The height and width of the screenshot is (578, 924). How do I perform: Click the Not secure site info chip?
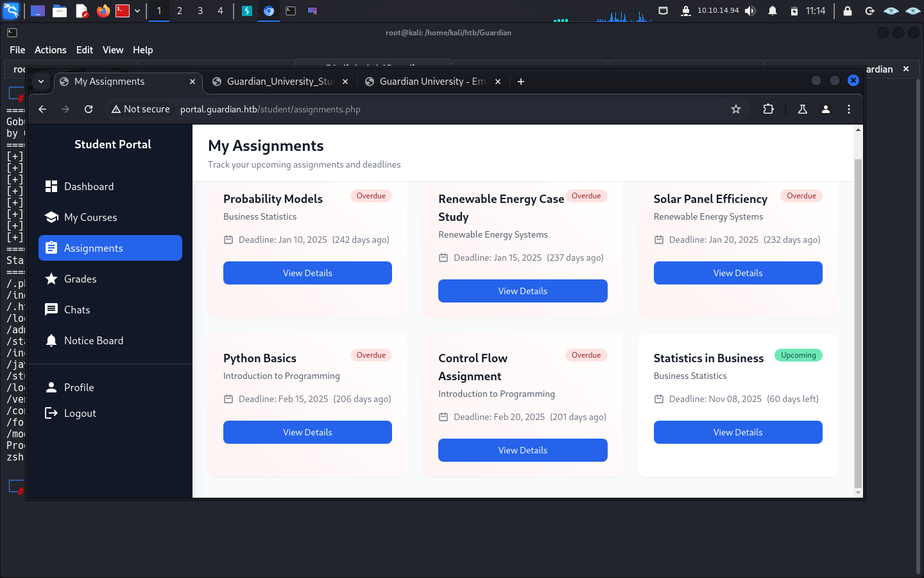(x=141, y=109)
